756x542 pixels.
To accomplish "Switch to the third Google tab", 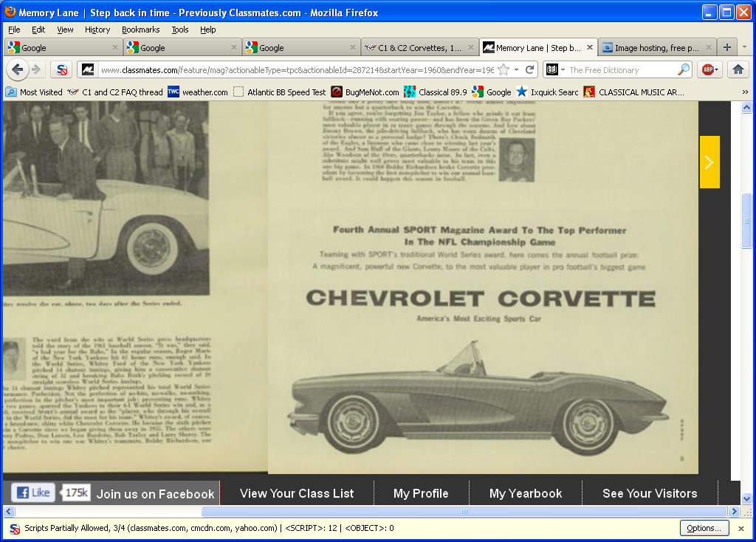I will (x=301, y=47).
